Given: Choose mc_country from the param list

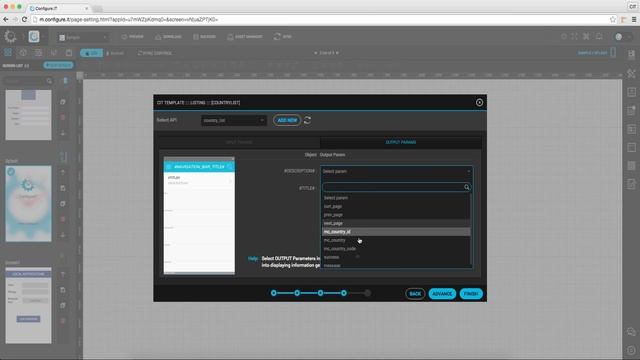Looking at the screenshot, I should [x=396, y=240].
